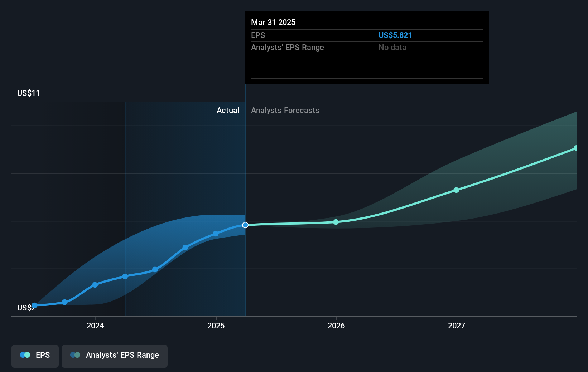Click the EPS data point just before 2025
The height and width of the screenshot is (372, 588).
(216, 234)
